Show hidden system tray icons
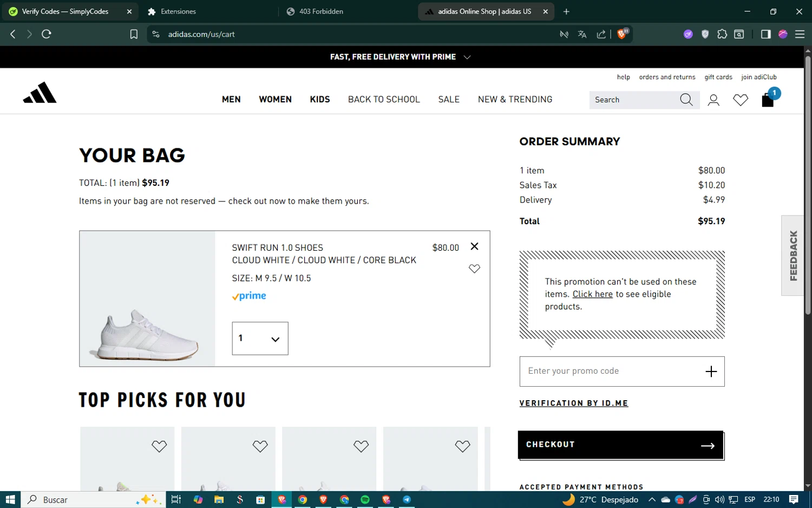Screen dimensions: 812x508 652,499
